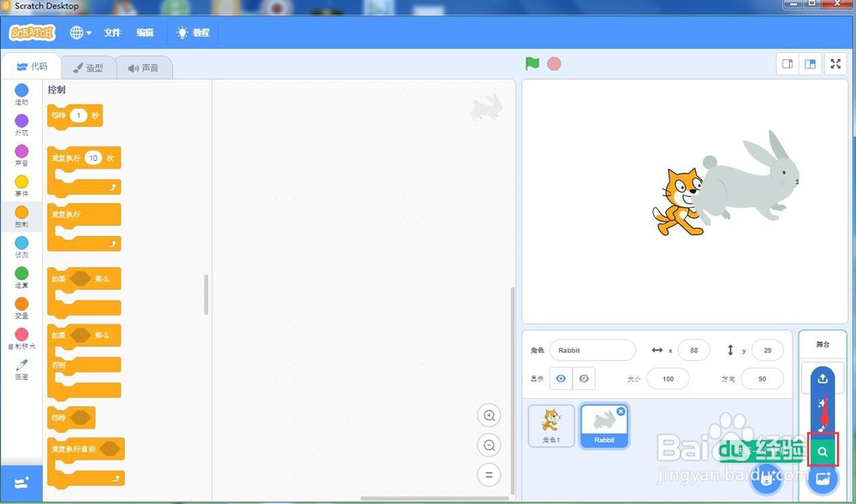856x504 pixels.
Task: Show the sprite with eye icon
Action: [x=561, y=378]
